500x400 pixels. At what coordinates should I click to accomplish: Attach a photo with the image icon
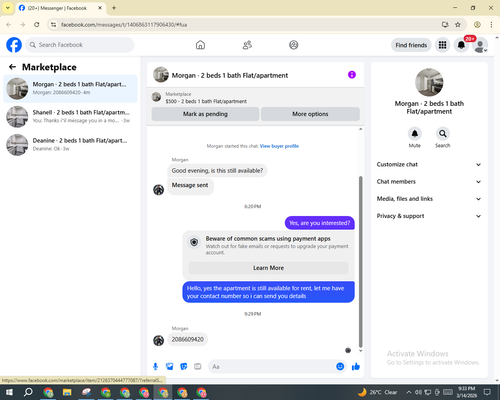coord(170,367)
